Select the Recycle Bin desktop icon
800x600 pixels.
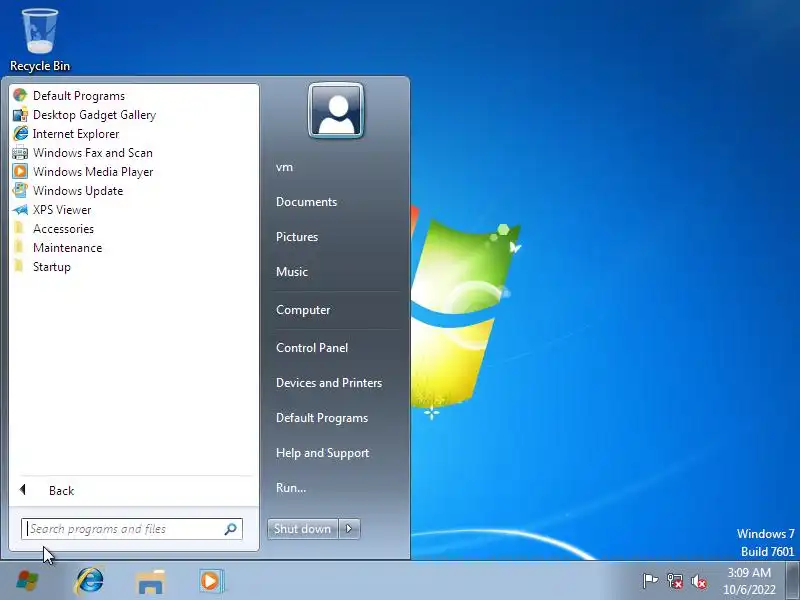[x=40, y=40]
